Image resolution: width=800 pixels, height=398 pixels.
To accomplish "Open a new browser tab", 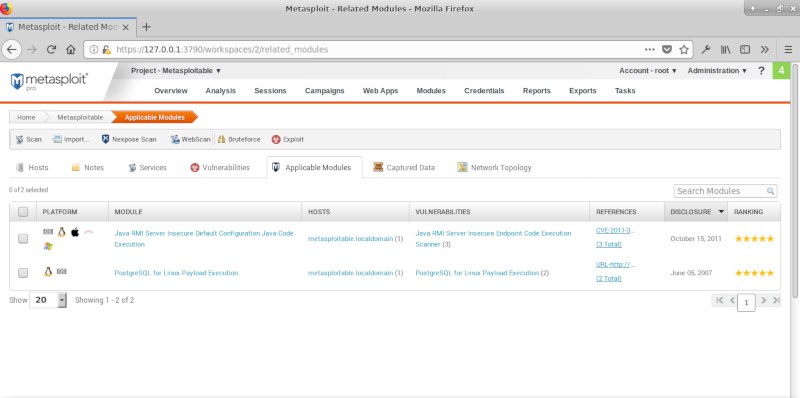I will point(146,27).
